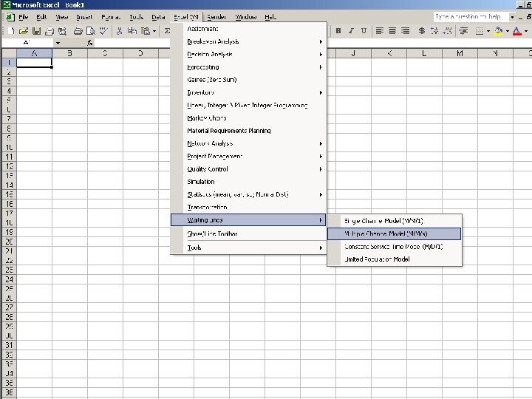Open the Window menu
The height and width of the screenshot is (399, 532).
(245, 17)
